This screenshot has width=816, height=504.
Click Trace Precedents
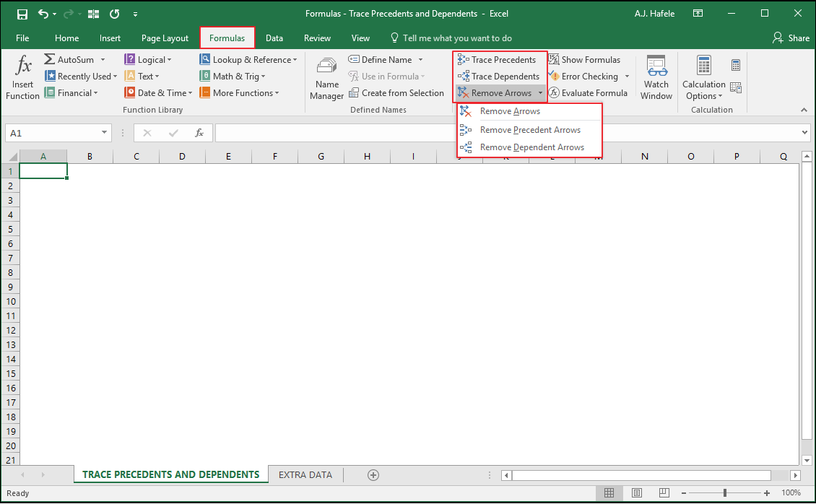(497, 59)
